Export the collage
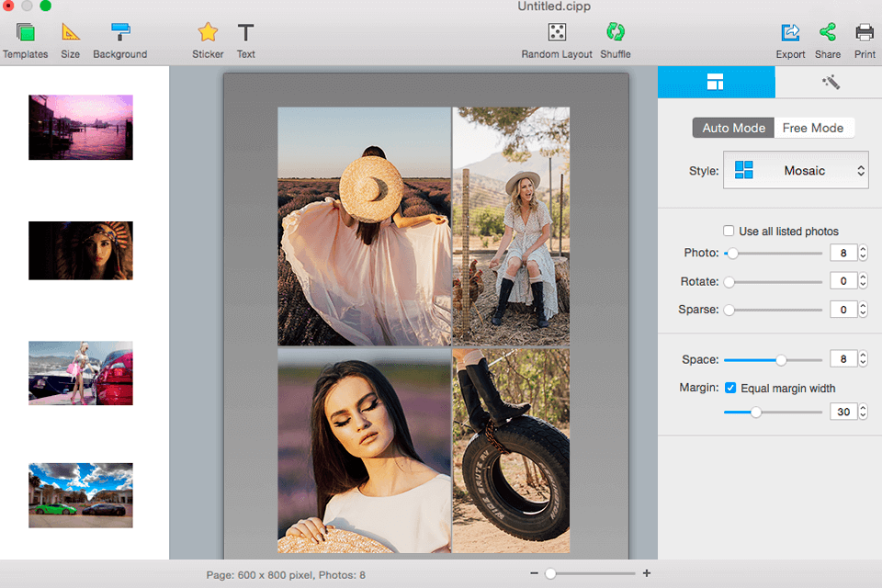Screen dimensions: 882x588 click(x=790, y=37)
